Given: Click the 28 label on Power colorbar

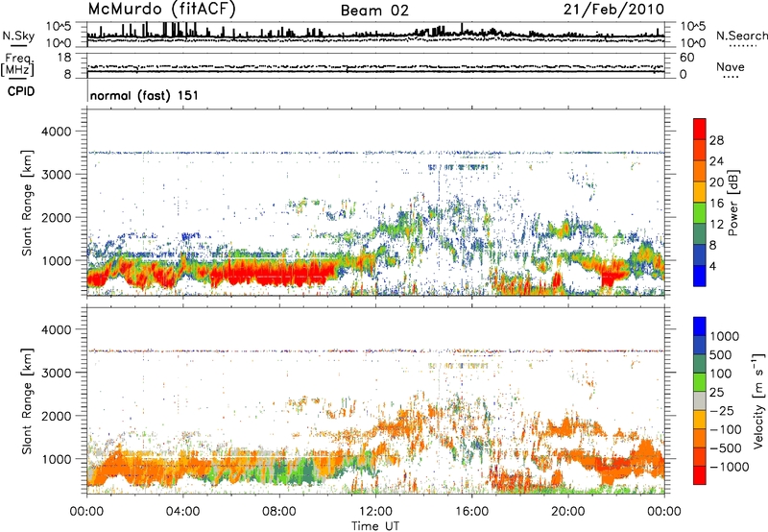Looking at the screenshot, I should tap(716, 140).
